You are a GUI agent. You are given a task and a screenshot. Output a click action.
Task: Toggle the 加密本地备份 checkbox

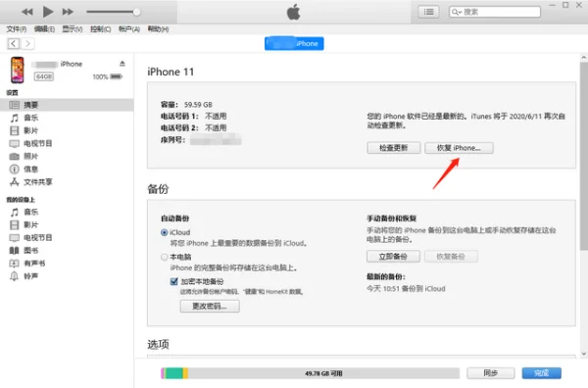pos(174,281)
